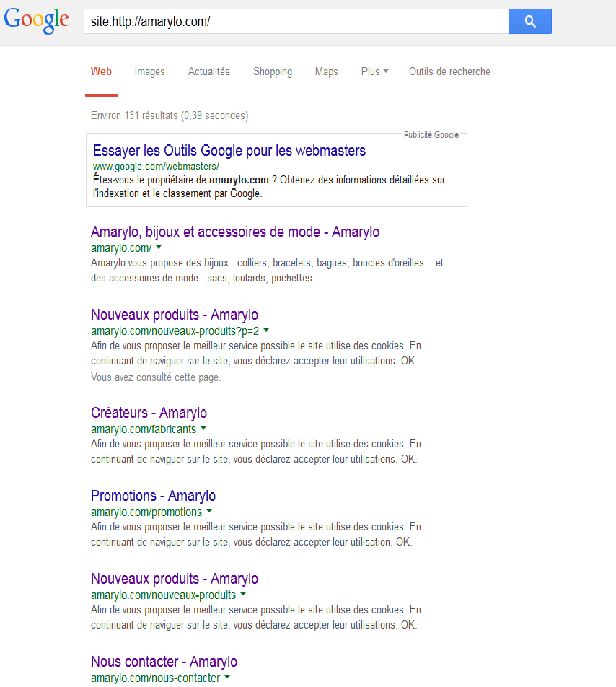Open the Actualités tab
616x687 pixels.
pyautogui.click(x=209, y=71)
